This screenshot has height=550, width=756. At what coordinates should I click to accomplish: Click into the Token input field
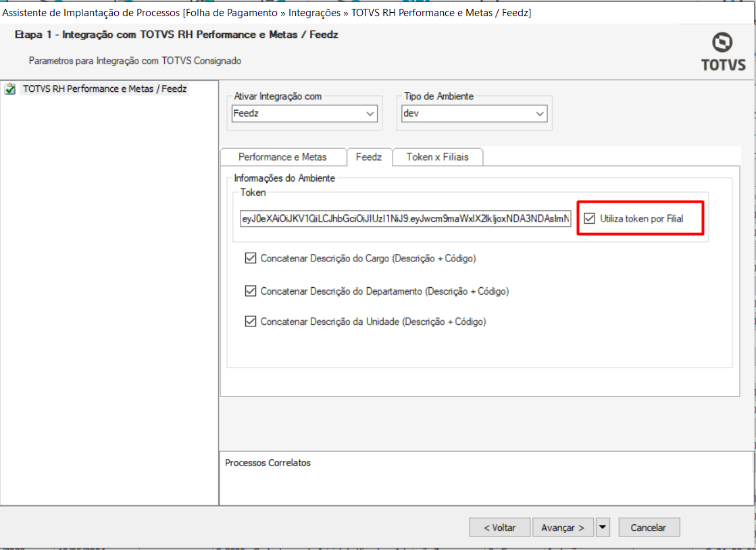(405, 218)
